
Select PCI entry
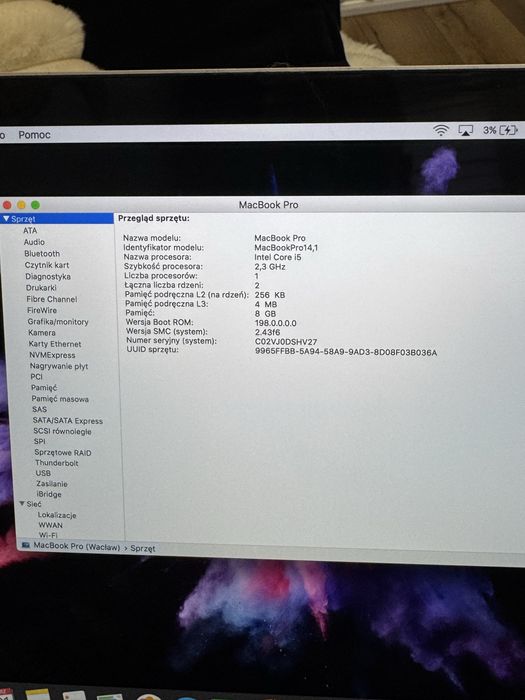[x=36, y=377]
